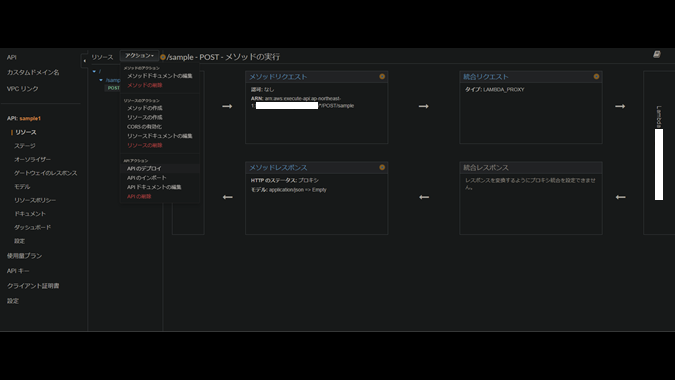675x380 pixels.
Task: Click the ARN text in メソッドリクエスト
Action: [x=302, y=102]
